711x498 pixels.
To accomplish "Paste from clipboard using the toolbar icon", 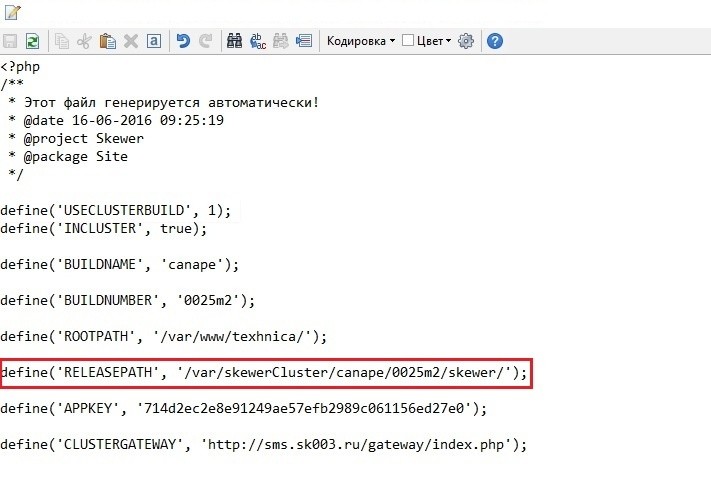I will tap(107, 41).
